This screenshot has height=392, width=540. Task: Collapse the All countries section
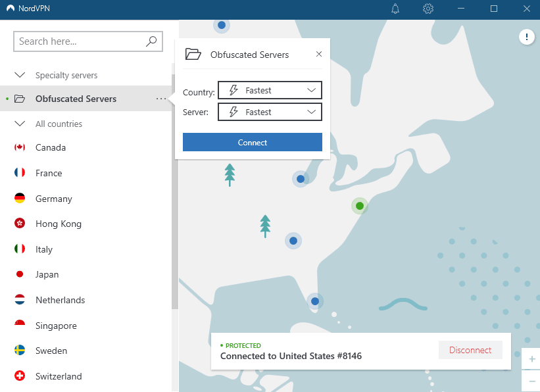[x=20, y=123]
